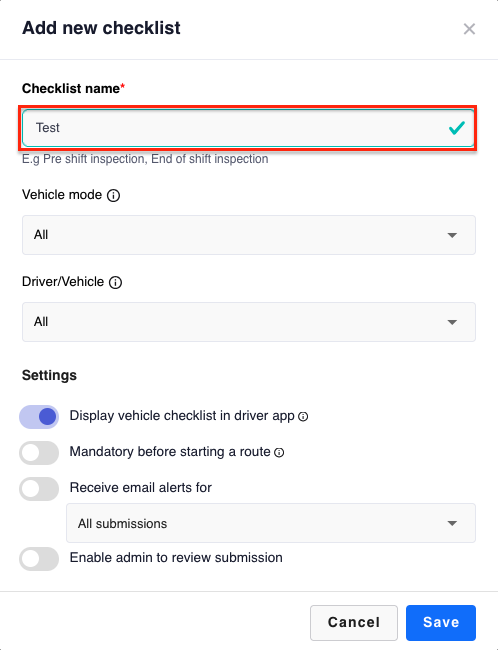Screen dimensions: 498x650
Task: Show info tooltip for Driver/Vehicle
Action: [x=115, y=283]
